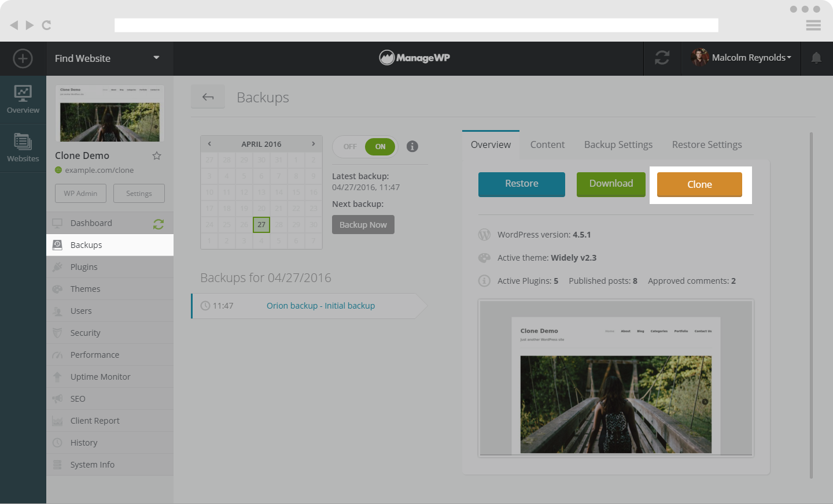Switch scheduled backups ON
The width and height of the screenshot is (833, 504).
point(380,147)
